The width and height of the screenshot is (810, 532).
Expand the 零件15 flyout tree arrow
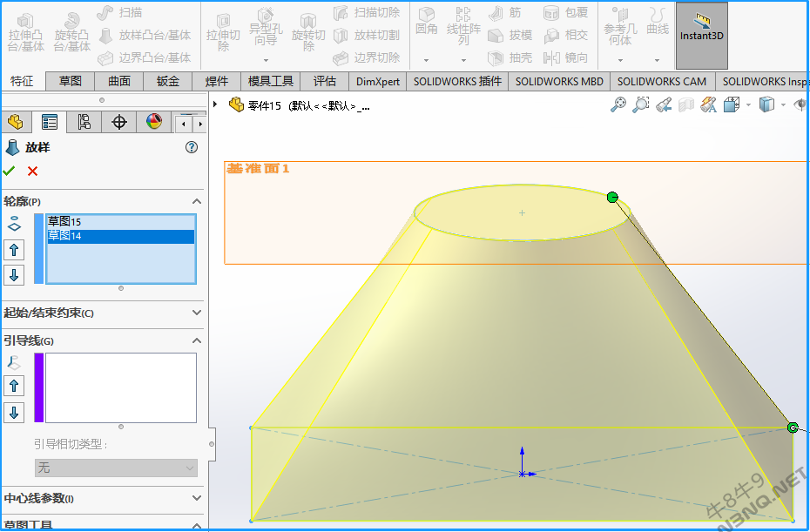pos(215,104)
